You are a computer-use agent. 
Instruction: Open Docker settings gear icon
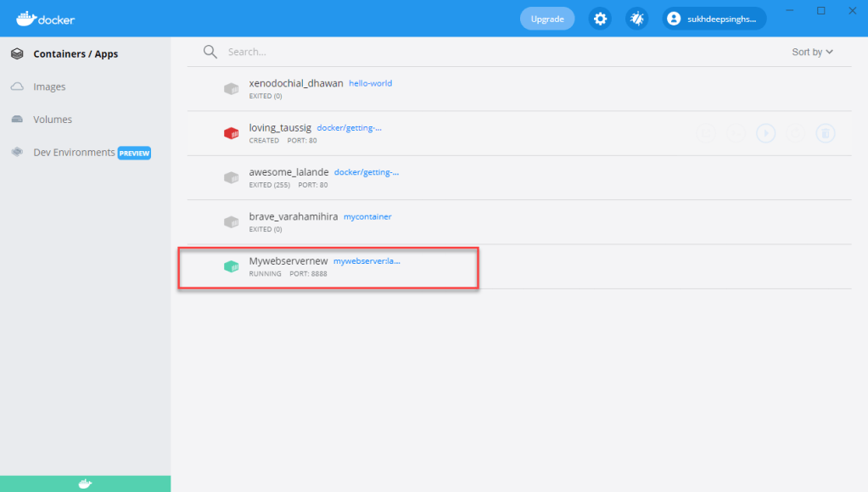[600, 19]
